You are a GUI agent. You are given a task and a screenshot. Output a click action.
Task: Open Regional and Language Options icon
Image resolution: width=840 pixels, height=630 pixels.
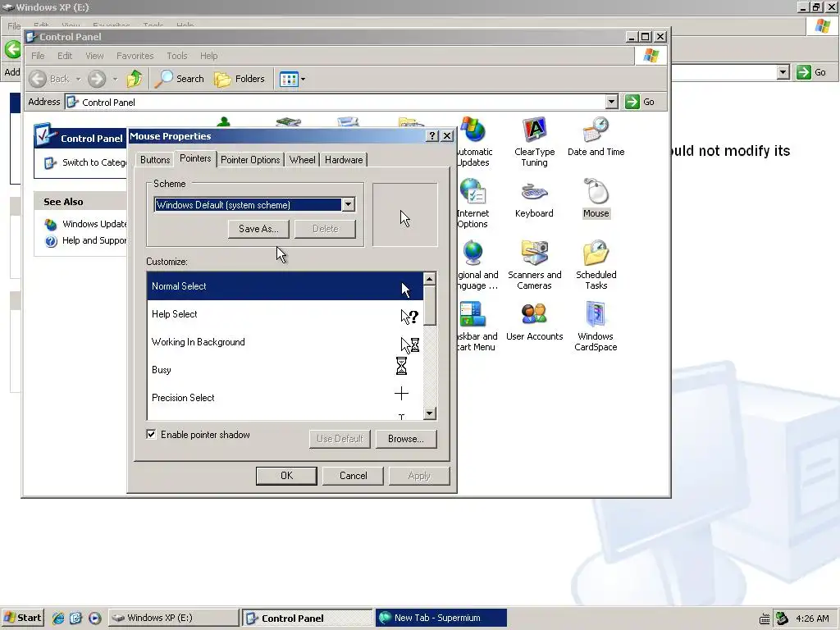[476, 265]
